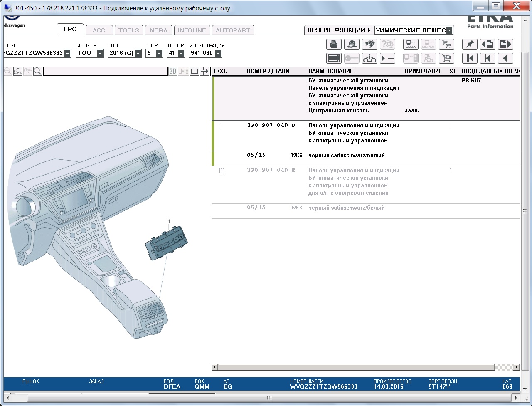Viewport: 532px width, 406px height.
Task: Open the ХИМИЧЕСКИЕ ВЕЩЕС dropdown
Action: pyautogui.click(x=449, y=30)
